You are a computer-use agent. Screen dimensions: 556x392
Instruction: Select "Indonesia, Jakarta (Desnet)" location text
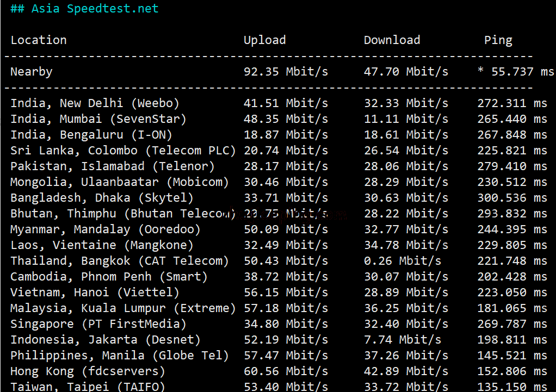click(x=106, y=340)
